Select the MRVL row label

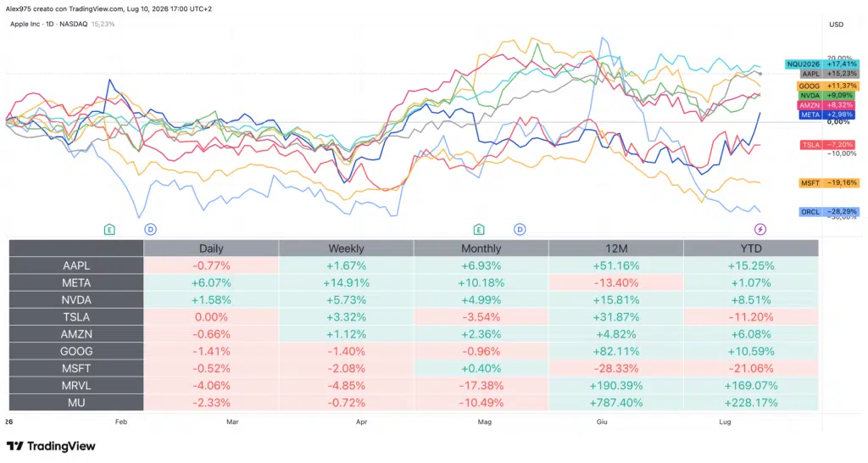pyautogui.click(x=76, y=386)
